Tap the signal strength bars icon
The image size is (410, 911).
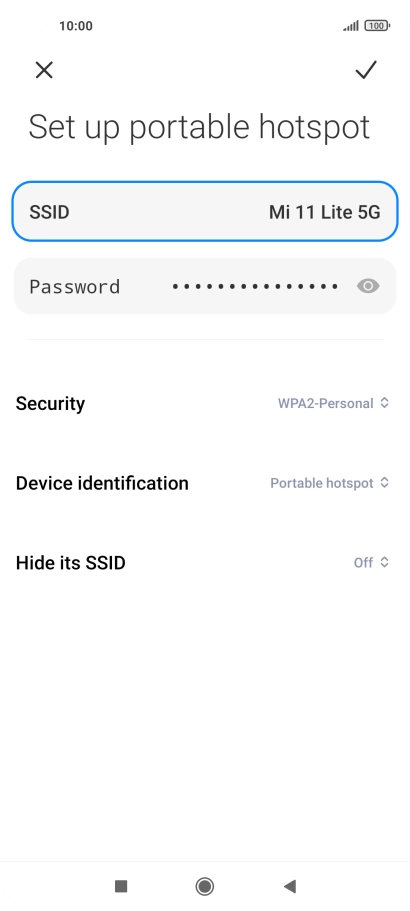coord(351,26)
